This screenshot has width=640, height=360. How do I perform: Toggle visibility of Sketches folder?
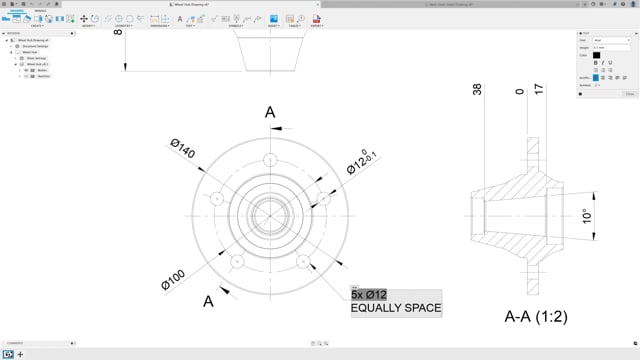coord(26,76)
